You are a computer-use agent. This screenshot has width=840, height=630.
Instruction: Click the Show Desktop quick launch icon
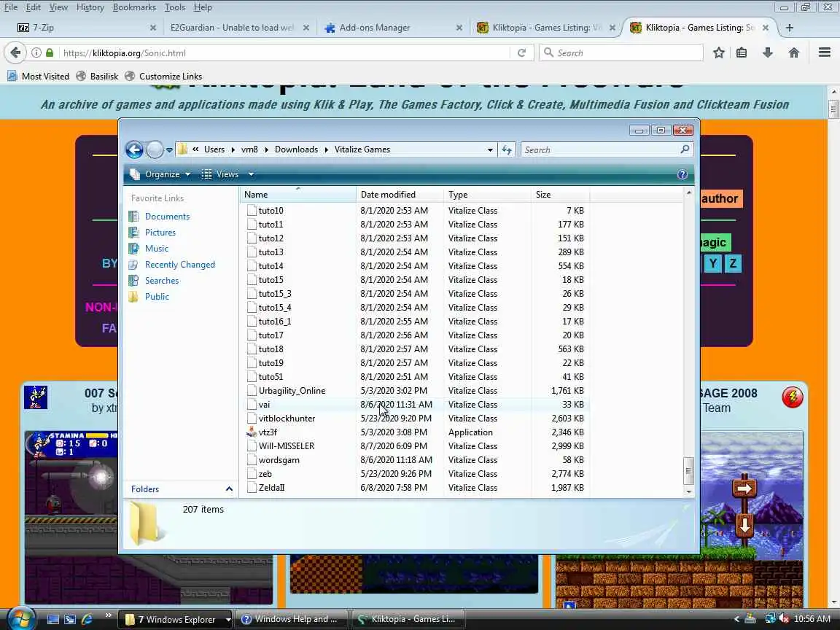coord(53,619)
